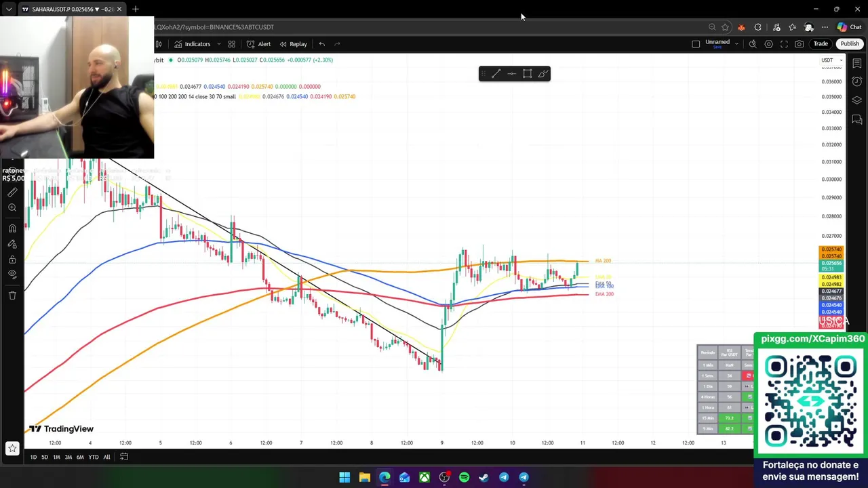Redo the last chart action
Viewport: 868px width, 488px height.
[337, 44]
